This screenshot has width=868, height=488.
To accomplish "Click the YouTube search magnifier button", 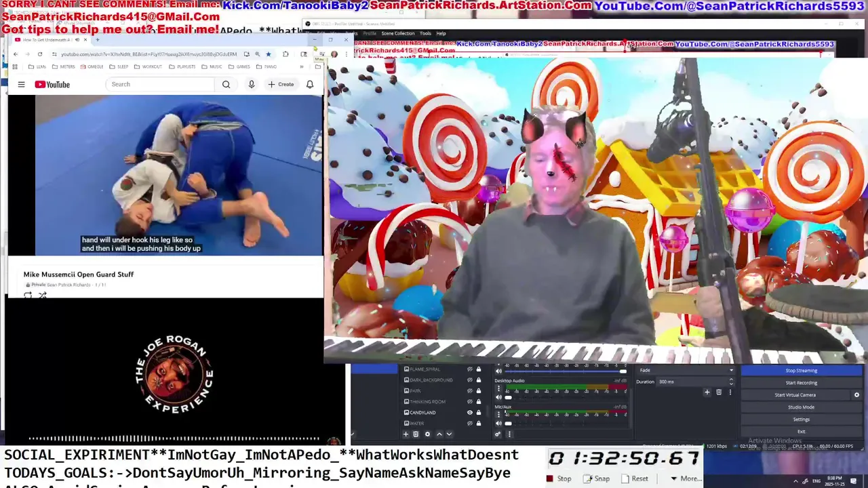I will tap(226, 84).
